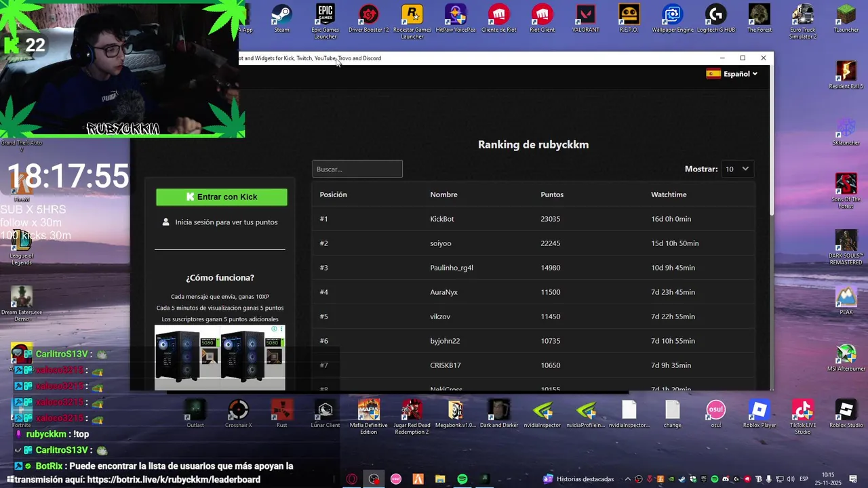Open Roblox Studio desktop icon

tap(846, 414)
